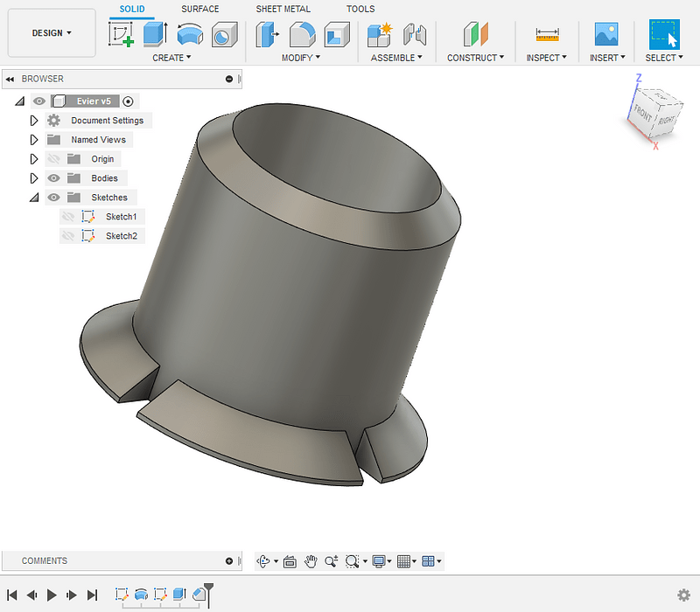Viewport: 700px width, 612px height.
Task: Expand Comments panel plus button
Action: [x=229, y=561]
